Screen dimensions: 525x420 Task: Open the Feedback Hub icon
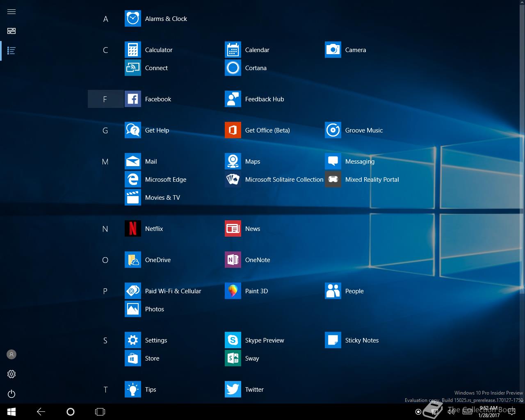point(233,99)
